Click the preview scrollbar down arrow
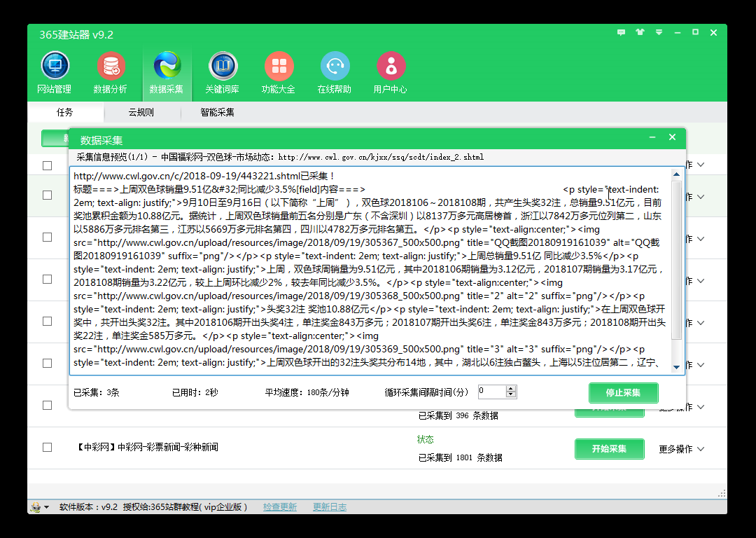Viewport: 756px width, 538px height. 676,367
